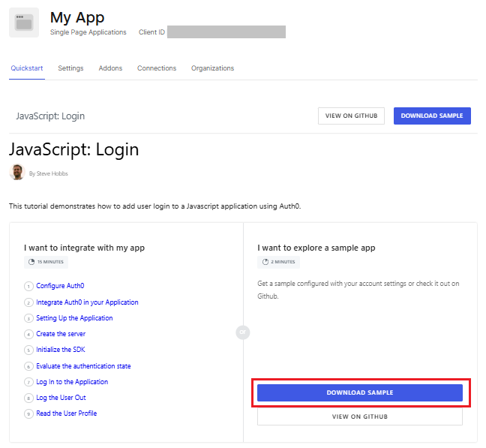Viewport: 486px width, 448px height.
Task: Select the Organizations tab
Action: tap(212, 68)
